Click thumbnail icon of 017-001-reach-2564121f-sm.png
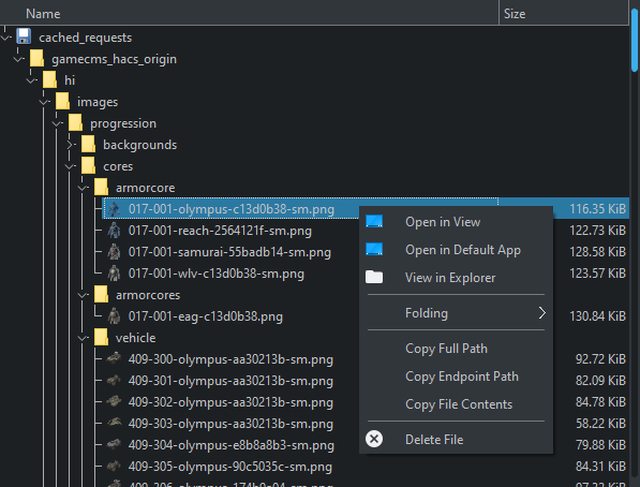The height and width of the screenshot is (487, 640). coord(114,231)
